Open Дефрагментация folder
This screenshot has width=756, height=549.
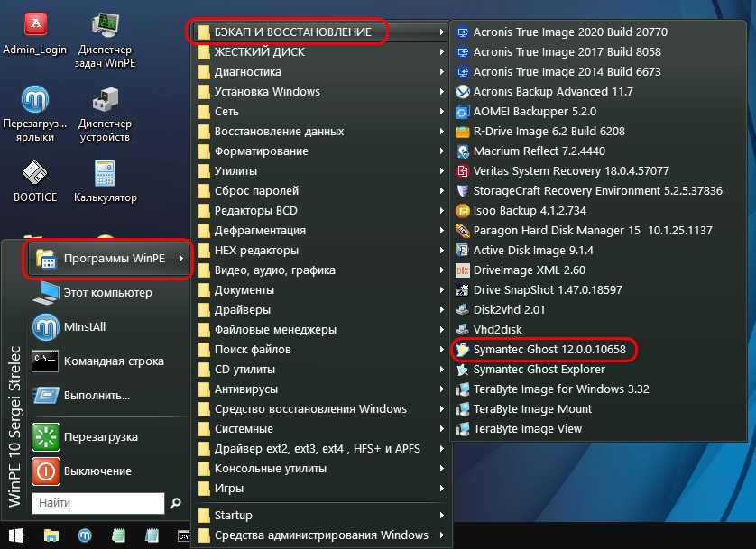(x=321, y=231)
